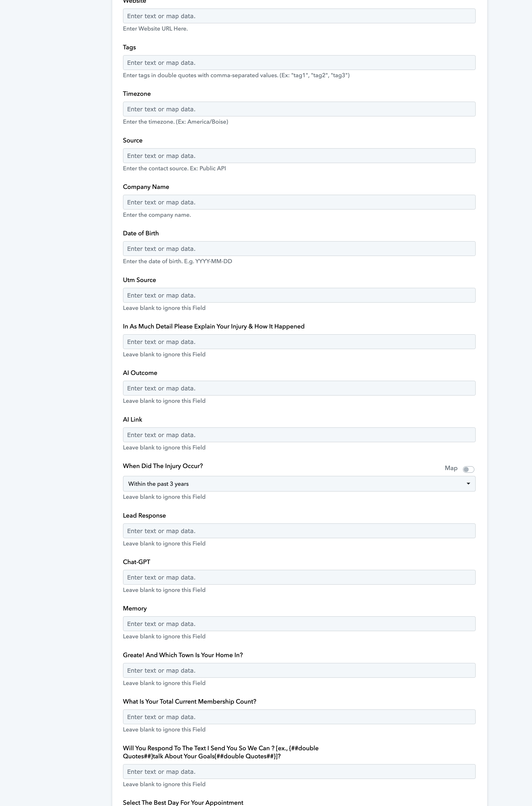The image size is (532, 806).
Task: Click the AI Outcome input field
Action: point(299,388)
